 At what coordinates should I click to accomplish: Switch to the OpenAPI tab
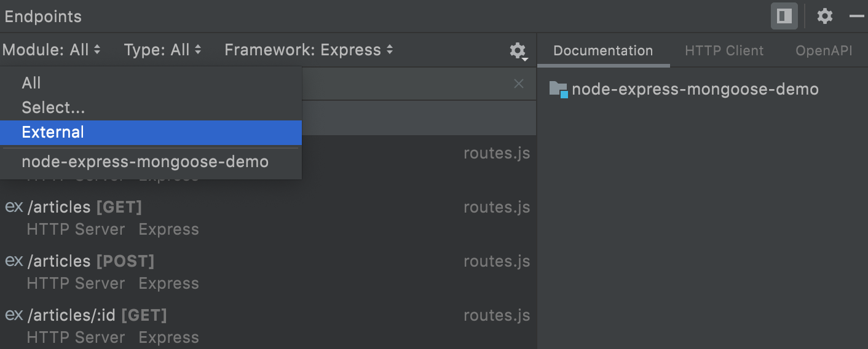824,51
